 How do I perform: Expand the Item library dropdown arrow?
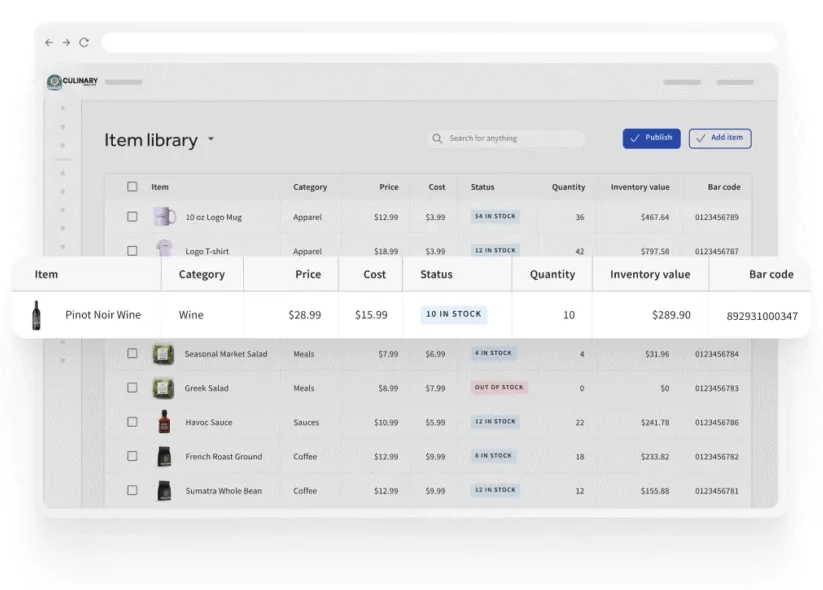(x=211, y=140)
